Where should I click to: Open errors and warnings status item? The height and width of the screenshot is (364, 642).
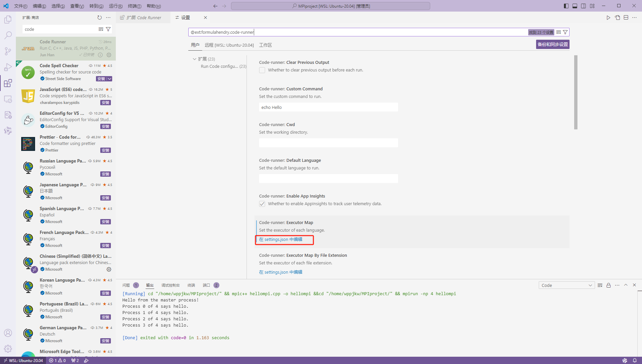coord(58,360)
